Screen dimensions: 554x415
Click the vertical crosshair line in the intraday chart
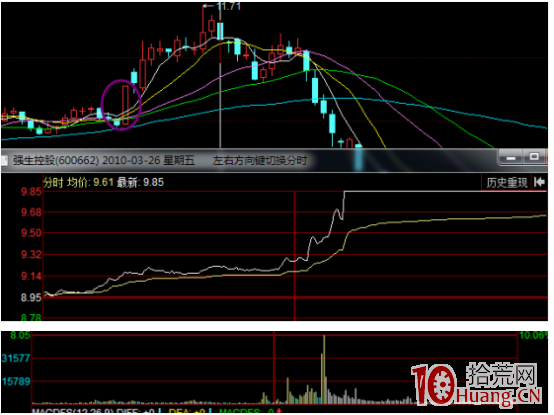[295, 256]
